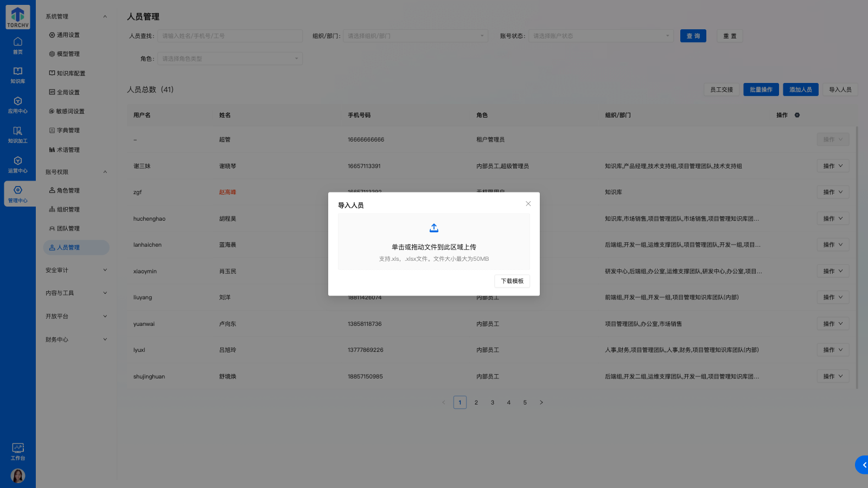Open the 操作 dropdown for 谢三妹
Image resolution: width=868 pixels, height=488 pixels.
(x=833, y=165)
